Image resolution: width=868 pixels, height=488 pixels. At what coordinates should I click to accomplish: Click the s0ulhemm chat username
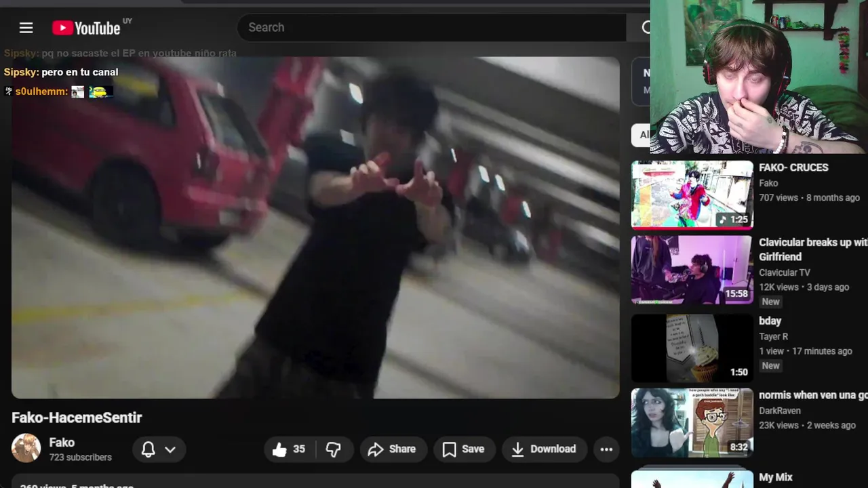coord(41,91)
